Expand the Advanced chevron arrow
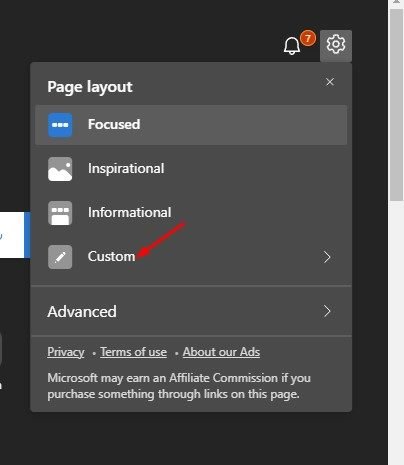Image resolution: width=404 pixels, height=465 pixels. tap(327, 311)
